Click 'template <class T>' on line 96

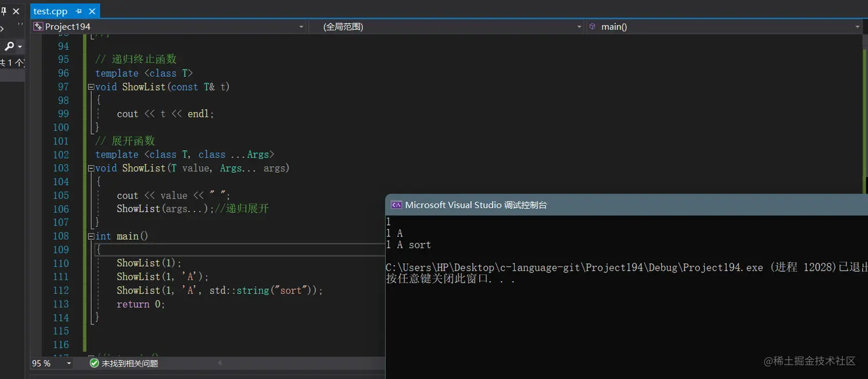[144, 73]
